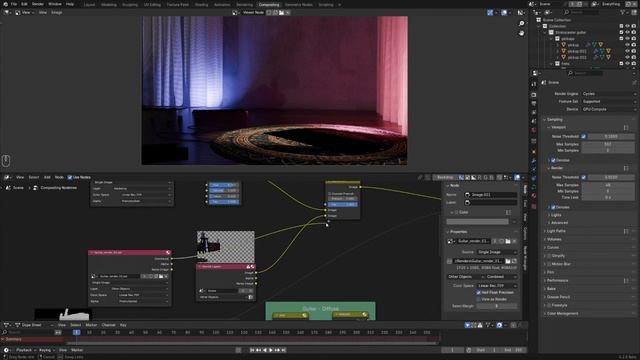Click the node Name field Image.001
The image size is (640, 360).
click(x=490, y=195)
